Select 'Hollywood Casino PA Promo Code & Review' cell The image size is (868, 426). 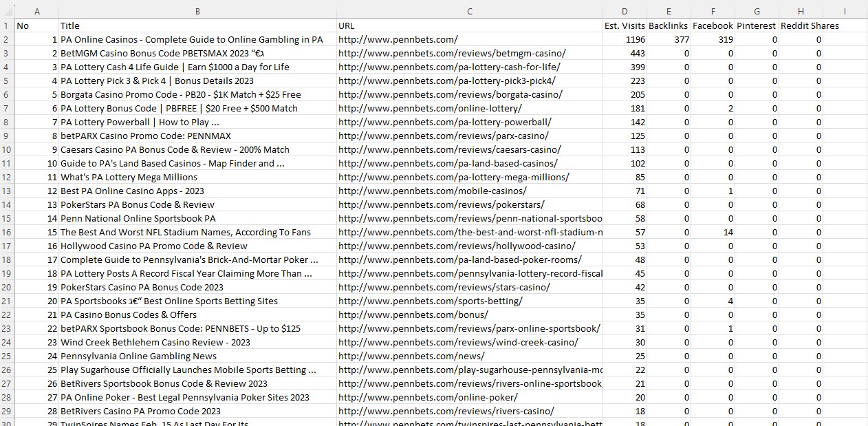tap(197, 246)
